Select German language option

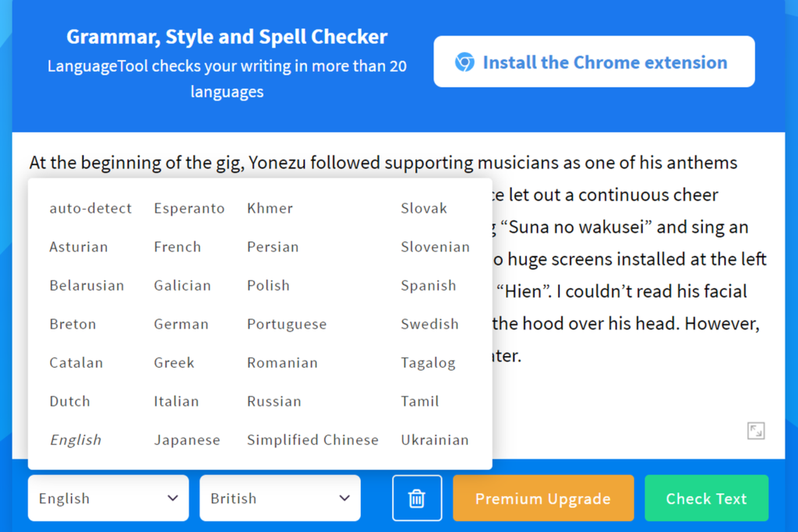point(181,324)
